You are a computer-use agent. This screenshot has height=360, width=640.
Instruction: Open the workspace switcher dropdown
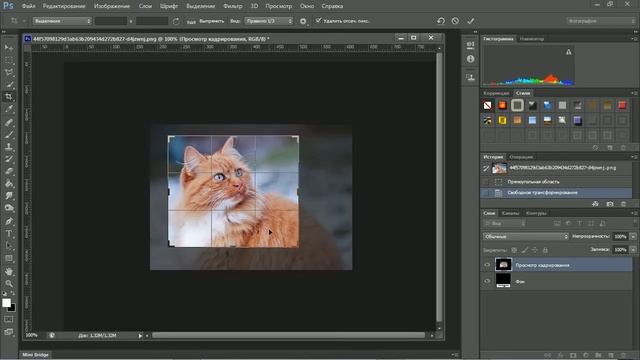pyautogui.click(x=601, y=21)
